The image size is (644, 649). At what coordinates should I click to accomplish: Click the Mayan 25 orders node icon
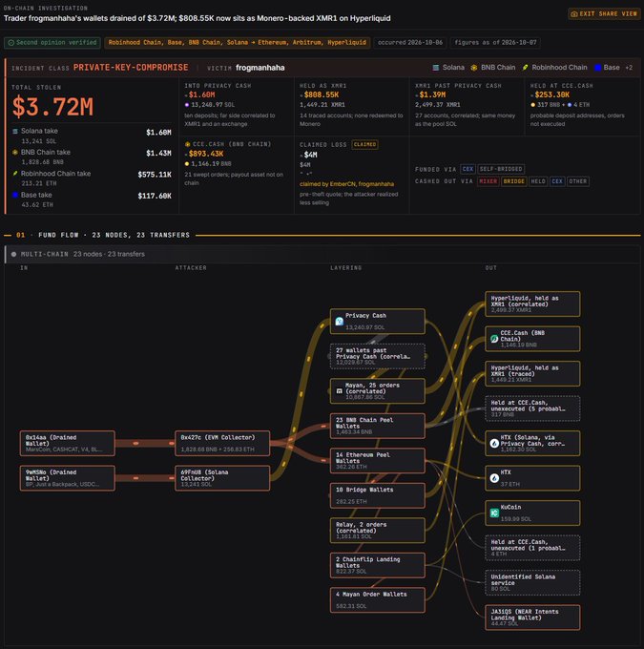[340, 390]
